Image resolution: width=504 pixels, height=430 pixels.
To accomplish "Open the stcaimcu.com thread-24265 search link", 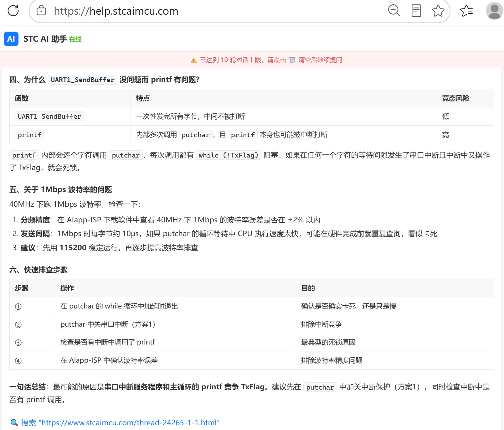I will point(120,423).
